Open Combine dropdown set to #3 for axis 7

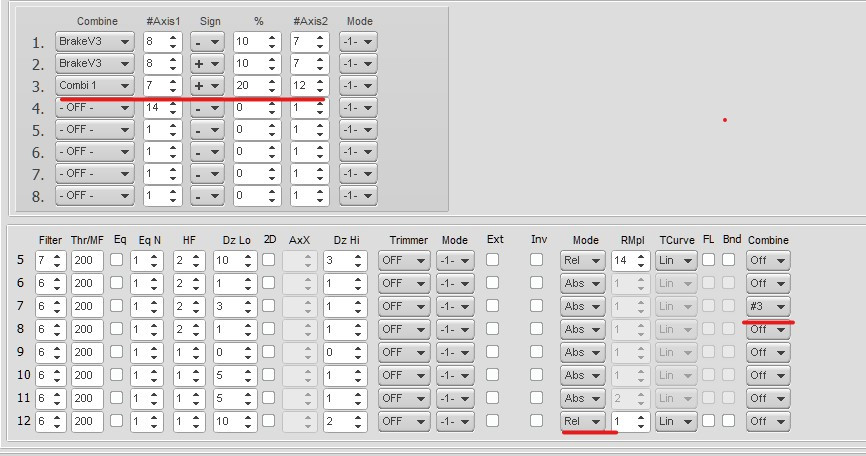click(768, 306)
